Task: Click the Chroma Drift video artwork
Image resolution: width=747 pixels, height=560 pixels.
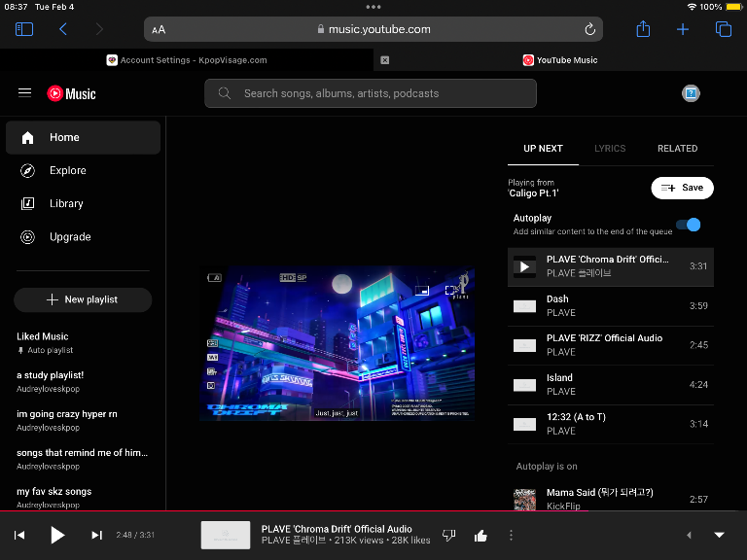Action: [x=337, y=343]
